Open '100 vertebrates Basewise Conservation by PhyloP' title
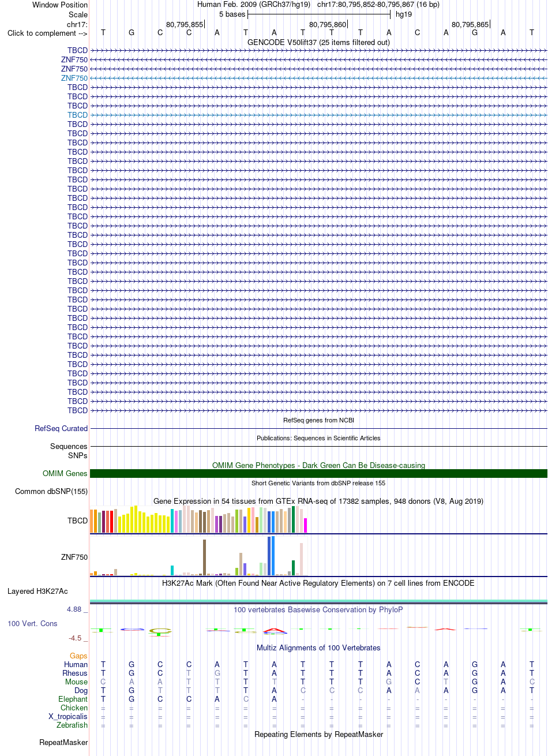 pyautogui.click(x=318, y=609)
